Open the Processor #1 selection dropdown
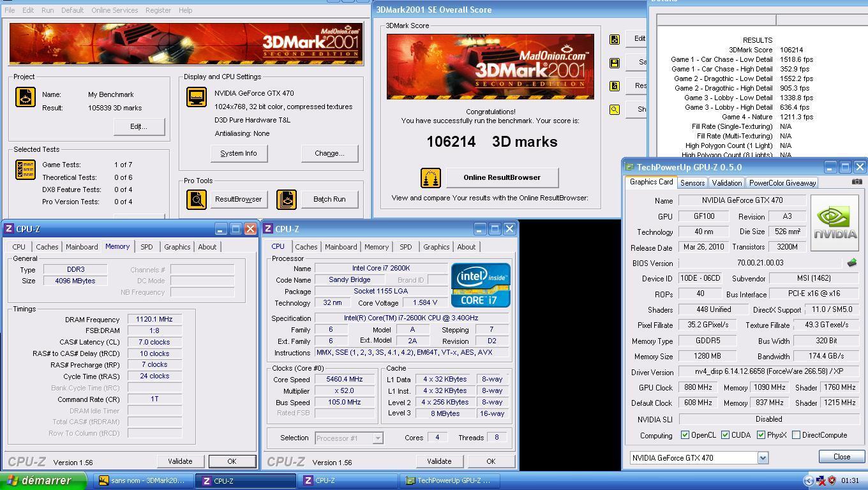868x490 pixels. tap(378, 438)
